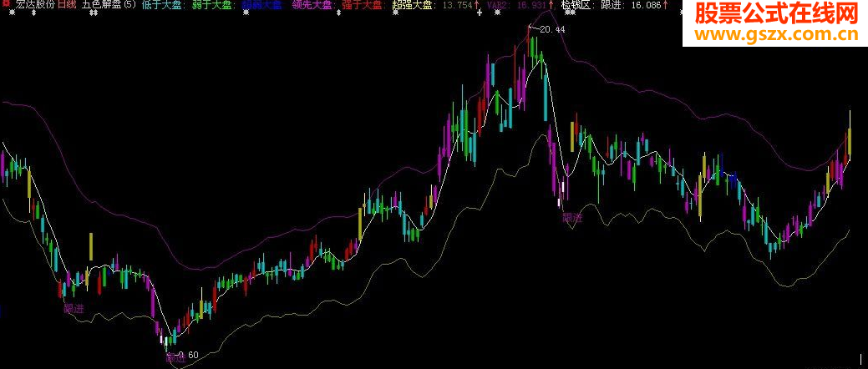Click the 捡钱区 legend label

tap(576, 5)
